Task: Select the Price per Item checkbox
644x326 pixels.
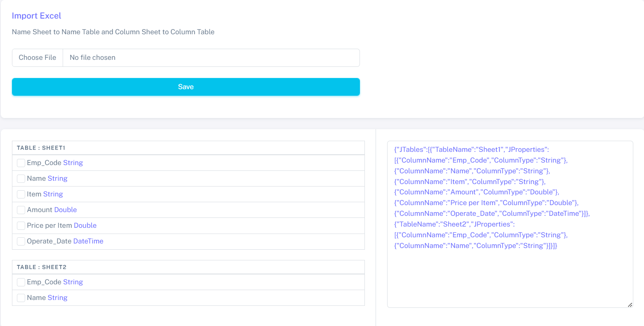Action: [21, 226]
